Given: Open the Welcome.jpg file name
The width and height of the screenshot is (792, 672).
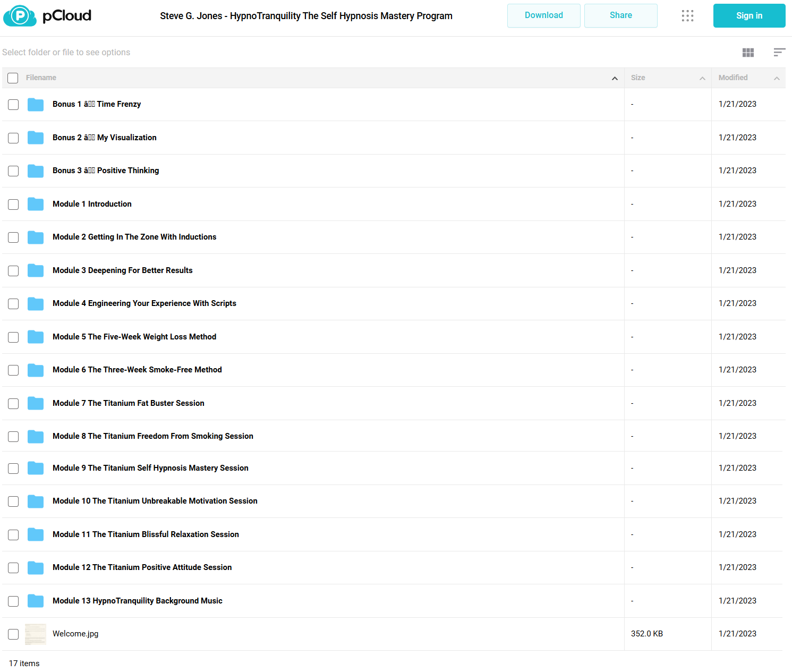Looking at the screenshot, I should coord(75,634).
